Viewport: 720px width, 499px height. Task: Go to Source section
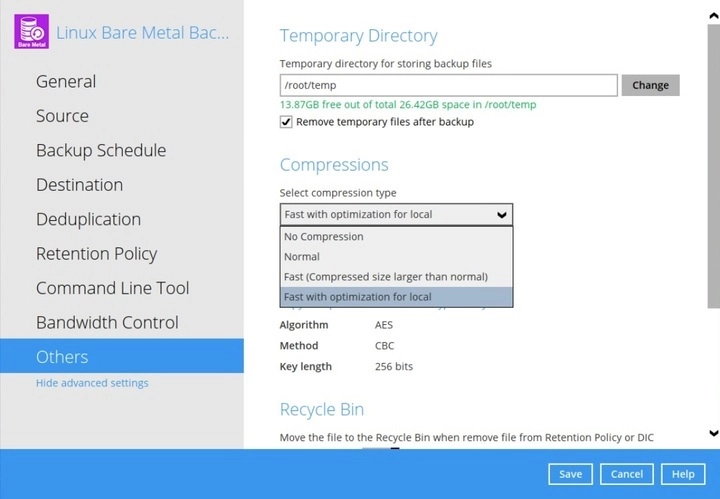[62, 116]
